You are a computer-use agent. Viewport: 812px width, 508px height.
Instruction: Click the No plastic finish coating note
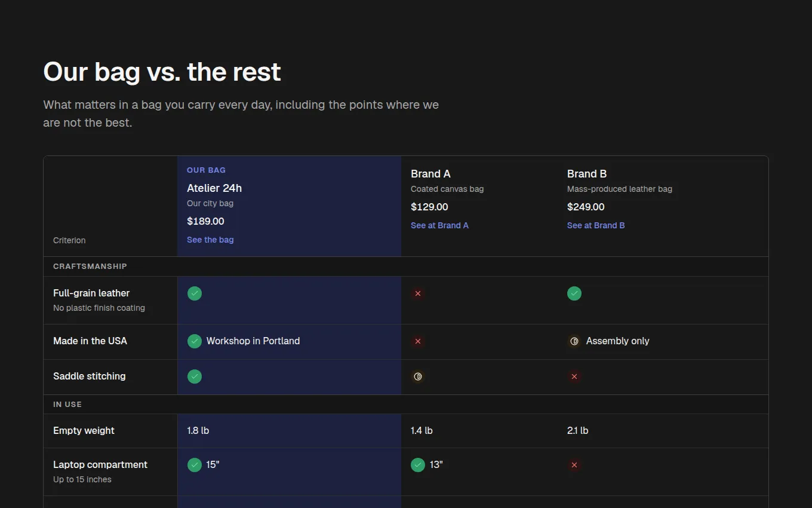99,308
